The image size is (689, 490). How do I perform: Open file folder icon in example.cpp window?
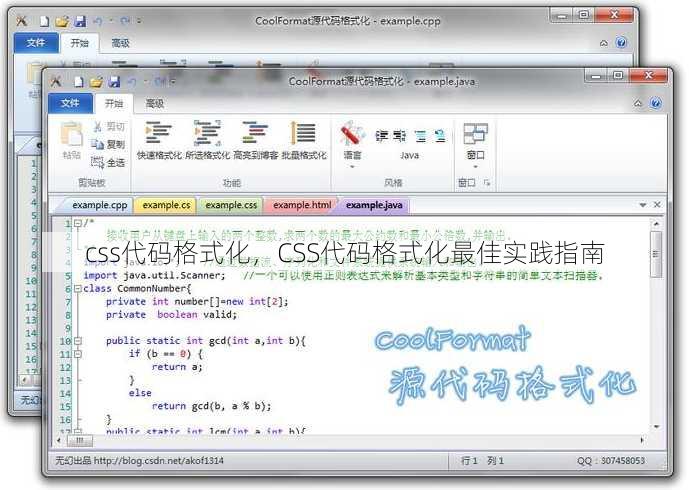(62, 21)
